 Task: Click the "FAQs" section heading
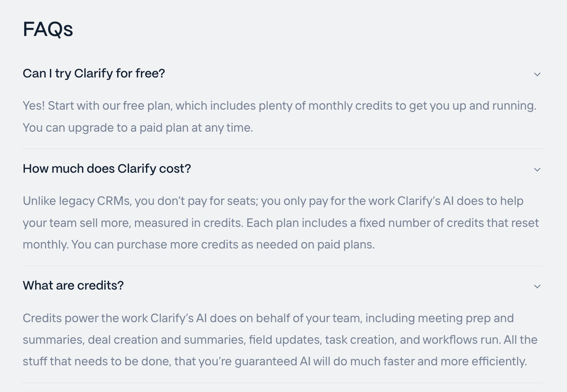point(48,29)
